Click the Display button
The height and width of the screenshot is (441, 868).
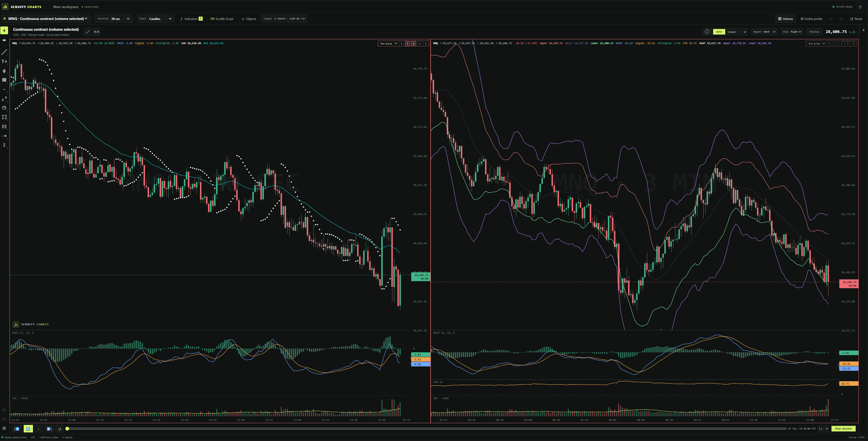pos(814,32)
